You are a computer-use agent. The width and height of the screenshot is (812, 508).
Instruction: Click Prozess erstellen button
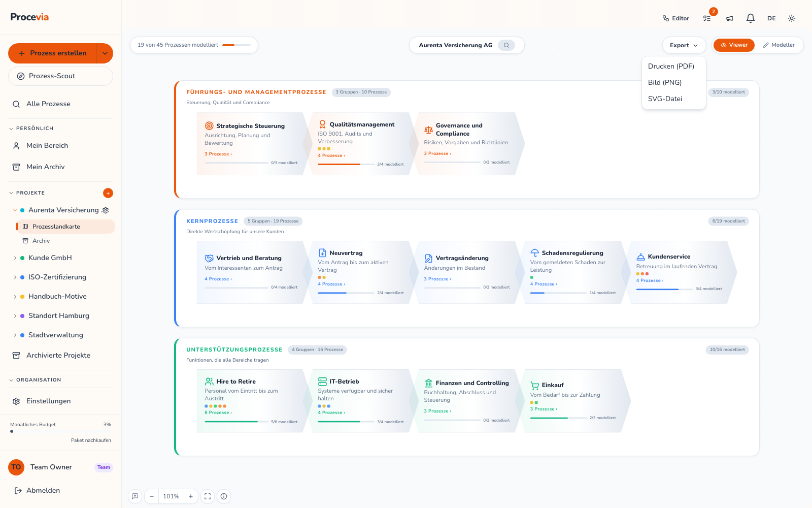(53, 53)
